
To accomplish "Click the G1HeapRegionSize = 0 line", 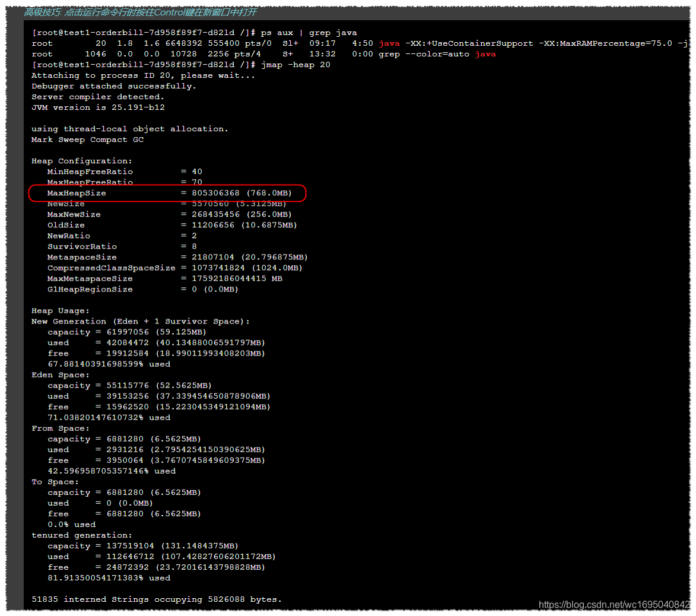I will pos(143,289).
